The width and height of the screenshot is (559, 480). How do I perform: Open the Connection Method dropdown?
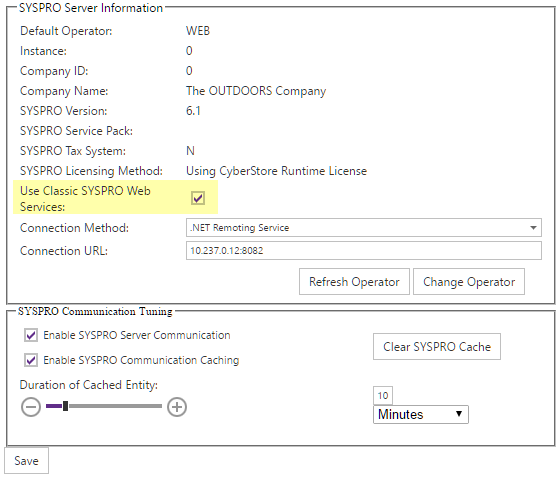click(x=364, y=228)
